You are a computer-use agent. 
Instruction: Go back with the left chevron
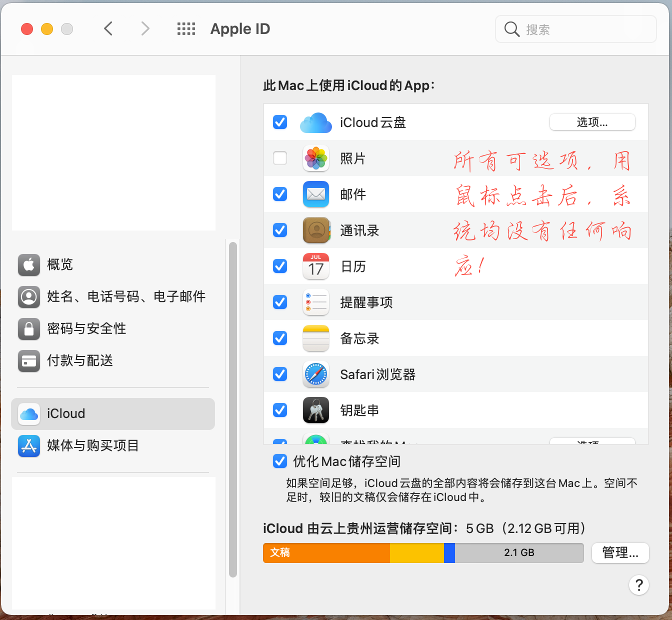click(108, 29)
